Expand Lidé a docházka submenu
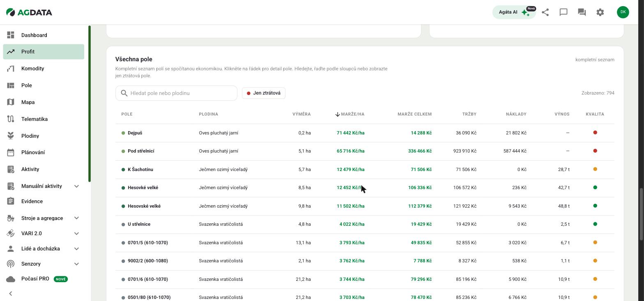 [x=76, y=249]
